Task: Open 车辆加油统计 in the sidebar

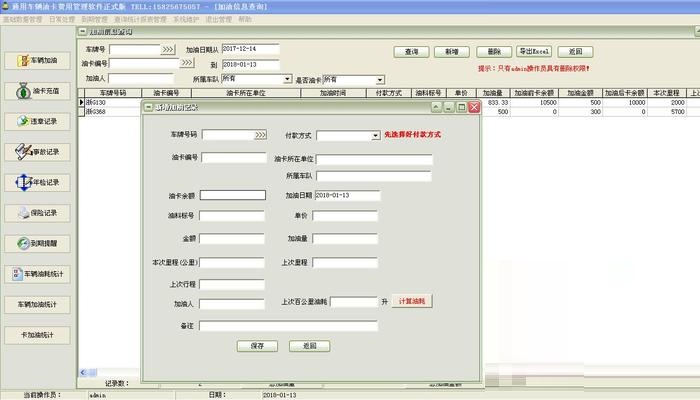Action: (38, 304)
